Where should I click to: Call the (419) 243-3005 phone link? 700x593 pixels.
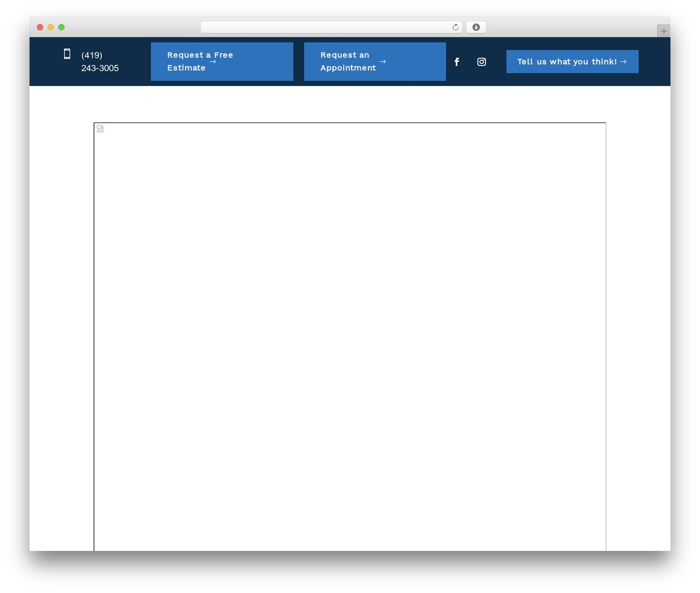(x=100, y=61)
